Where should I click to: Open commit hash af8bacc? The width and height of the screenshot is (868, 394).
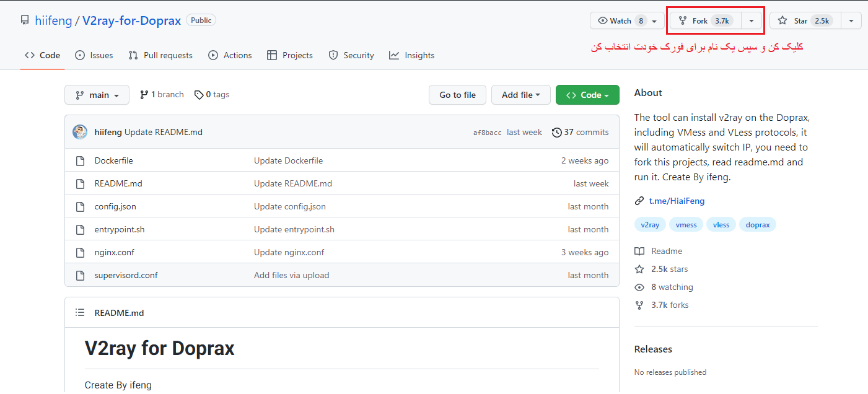click(488, 133)
